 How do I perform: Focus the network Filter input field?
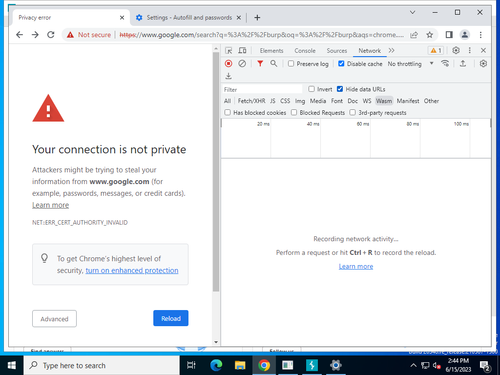[262, 89]
